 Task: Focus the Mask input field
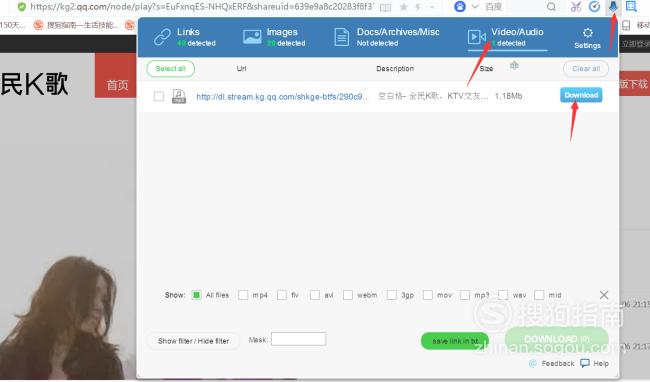298,339
